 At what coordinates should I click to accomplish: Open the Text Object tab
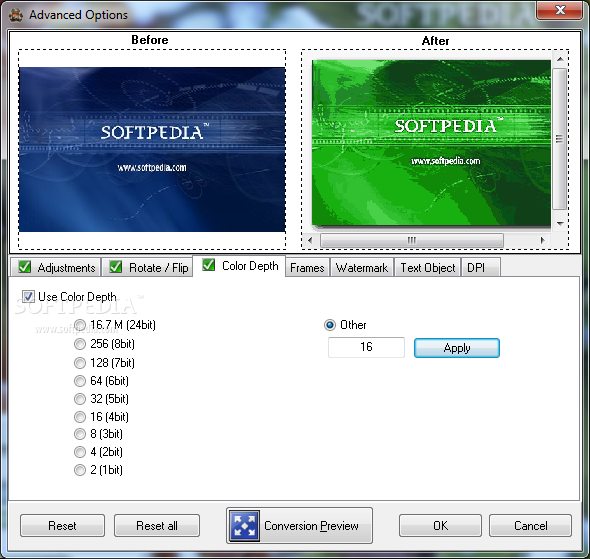(427, 268)
